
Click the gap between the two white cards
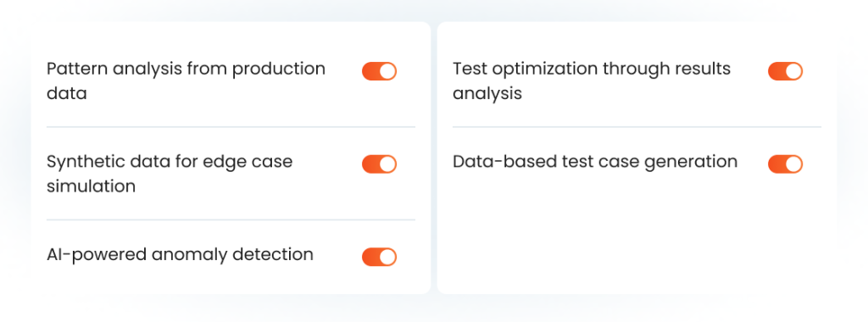434,158
